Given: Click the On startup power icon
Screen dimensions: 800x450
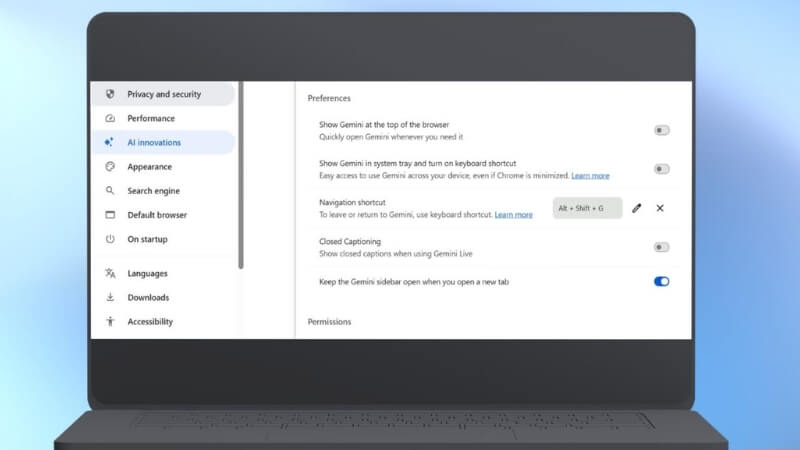Looking at the screenshot, I should coord(110,239).
